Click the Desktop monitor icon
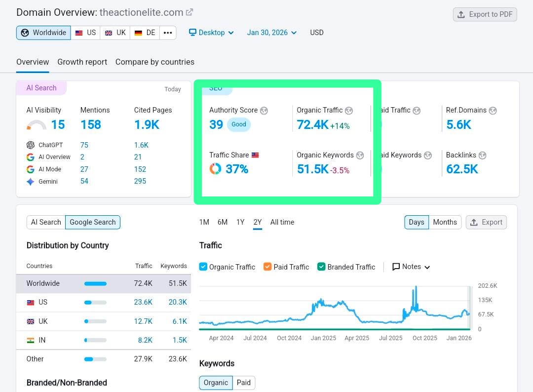 click(x=192, y=32)
